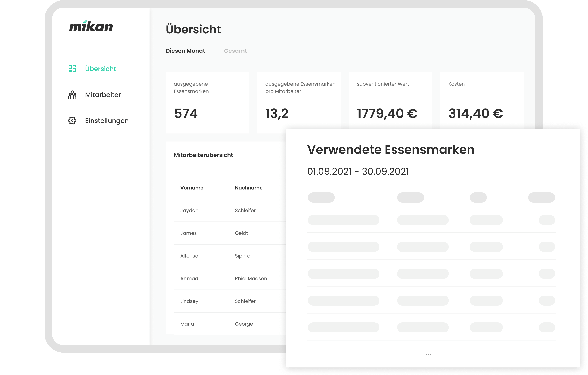Click the mikan logo
The height and width of the screenshot is (375, 588).
(91, 26)
